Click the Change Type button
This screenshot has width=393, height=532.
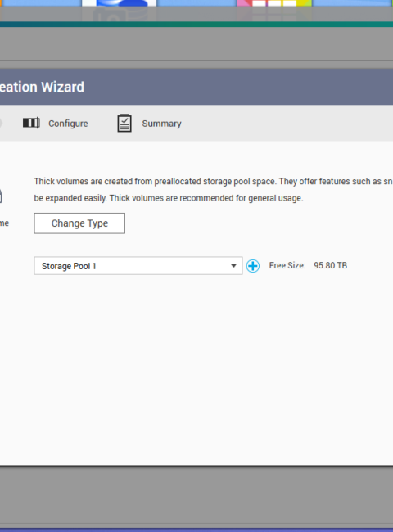(79, 223)
